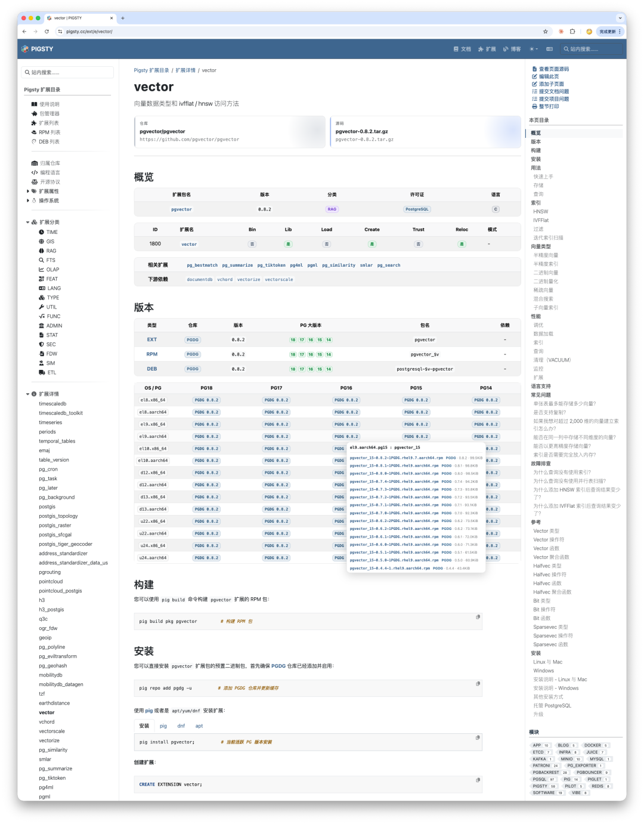Open the browser extensions puzzle icon
The width and height of the screenshot is (644, 824).
(x=572, y=32)
